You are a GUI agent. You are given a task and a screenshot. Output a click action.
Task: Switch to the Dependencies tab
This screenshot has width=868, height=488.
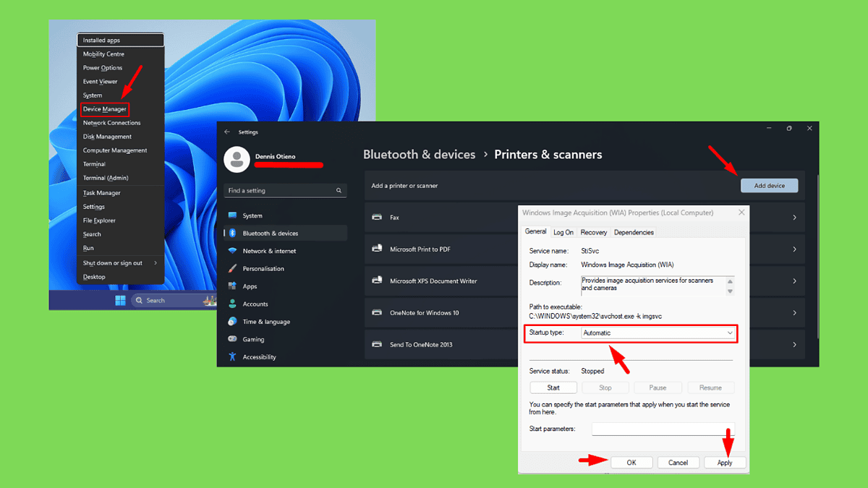[634, 232]
